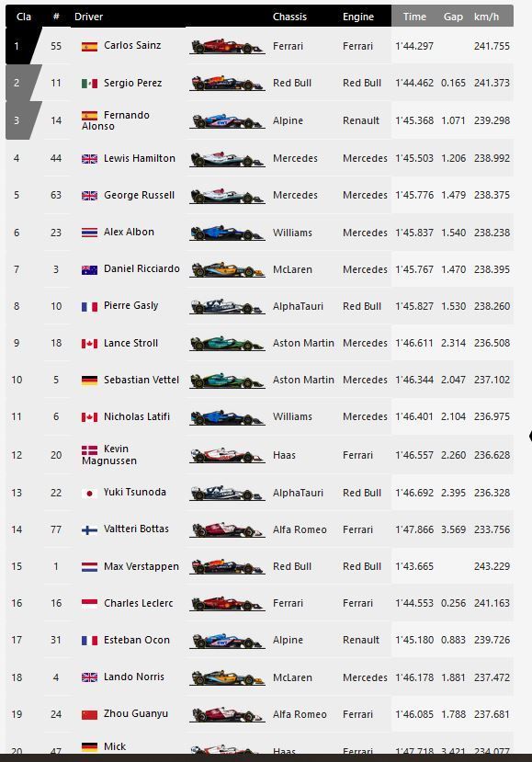
Task: Click the Alpine car image in Alonso's row
Action: pos(227,121)
